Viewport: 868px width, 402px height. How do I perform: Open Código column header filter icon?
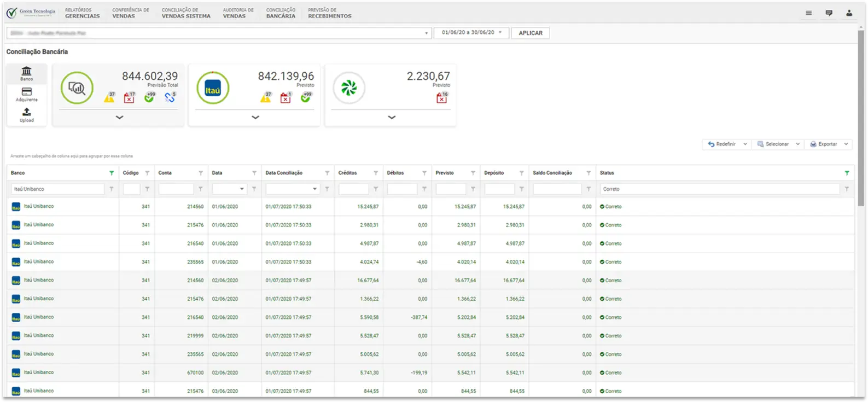coord(147,173)
